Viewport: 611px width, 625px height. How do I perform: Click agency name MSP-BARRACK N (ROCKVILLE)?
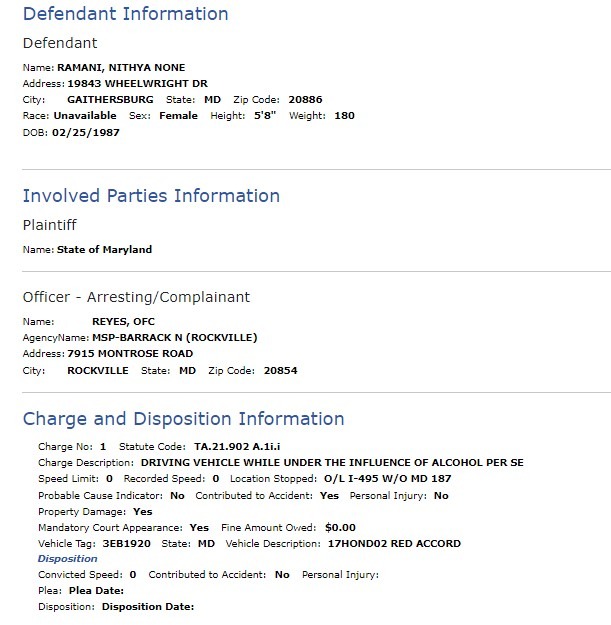[175, 338]
